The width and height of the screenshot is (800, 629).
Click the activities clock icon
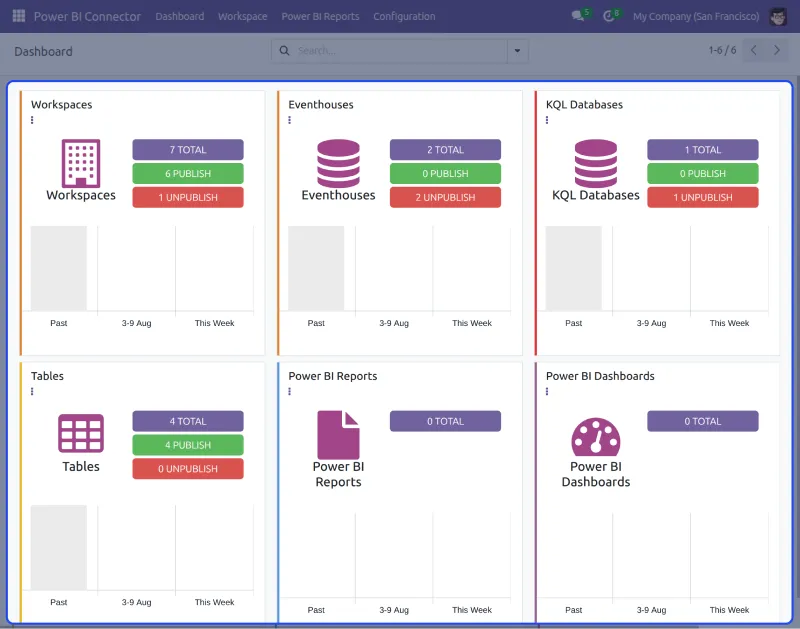pyautogui.click(x=609, y=15)
